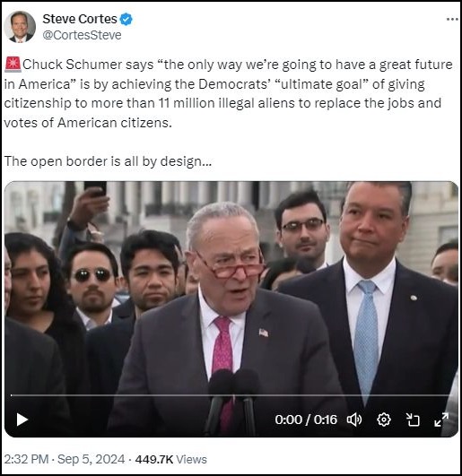Open the video settings gear
The height and width of the screenshot is (476, 462).
click(384, 420)
